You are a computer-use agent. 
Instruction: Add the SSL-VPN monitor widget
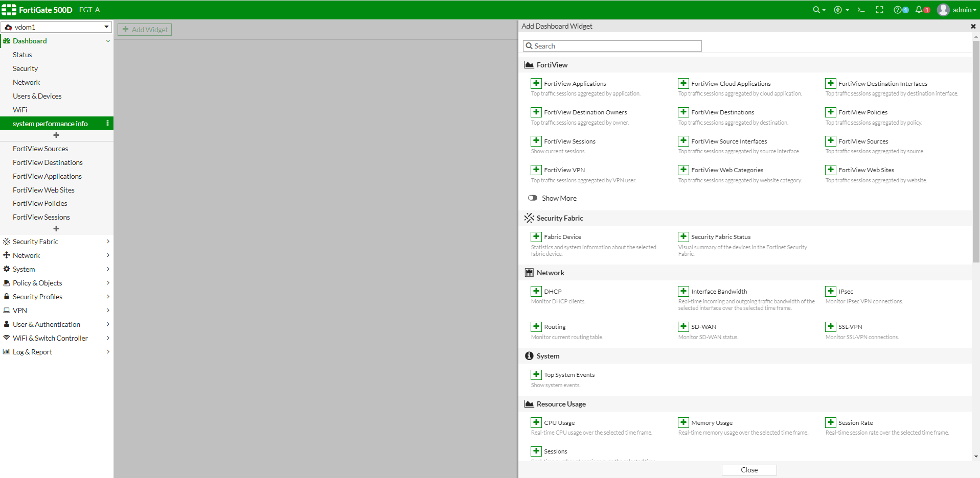pos(830,326)
